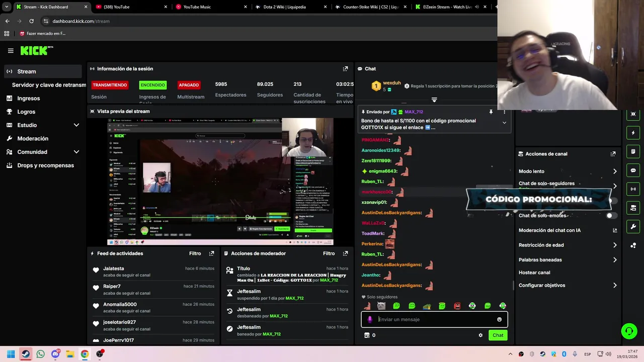Switch to the ElZeein Stream tab

pyautogui.click(x=451, y=7)
